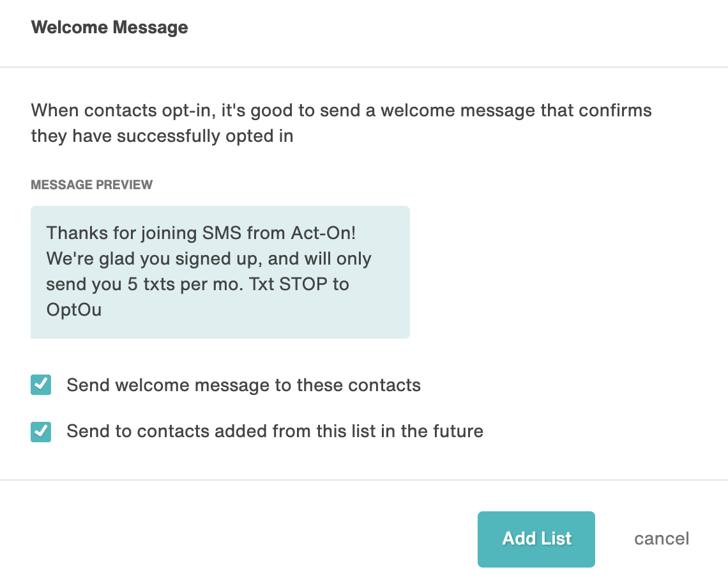The image size is (728, 588).
Task: Click cancel to dismiss the dialog
Action: [x=661, y=539]
